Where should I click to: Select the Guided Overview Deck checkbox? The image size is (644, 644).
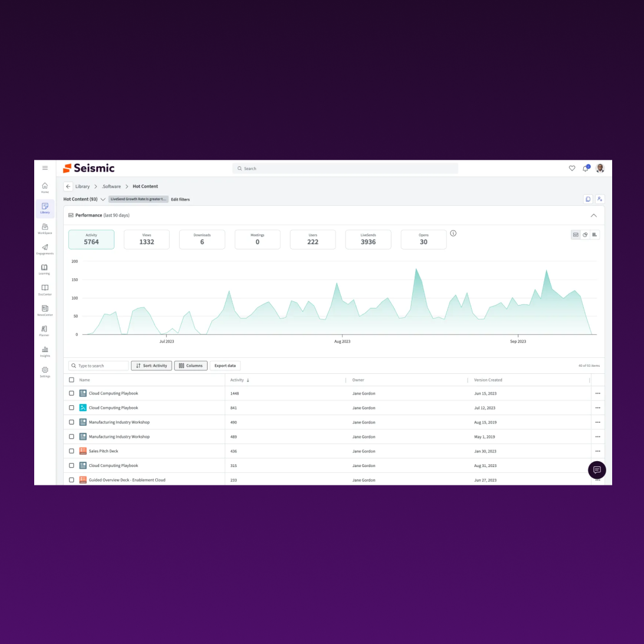point(71,480)
